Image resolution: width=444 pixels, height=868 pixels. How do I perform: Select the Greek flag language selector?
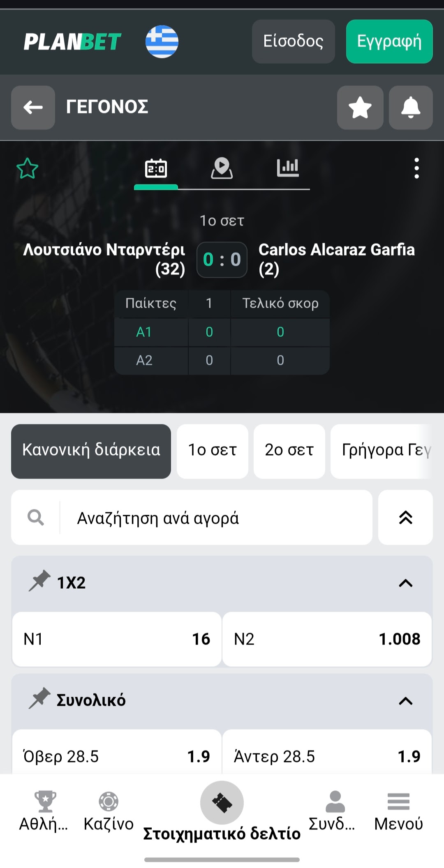162,41
